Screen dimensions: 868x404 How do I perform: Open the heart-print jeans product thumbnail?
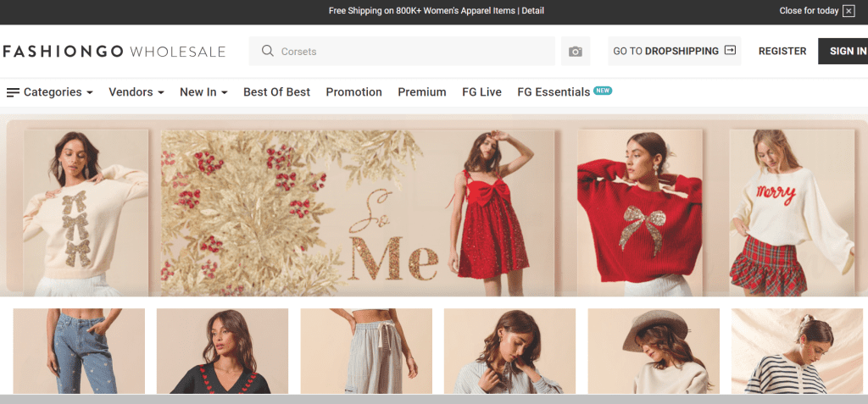pos(79,351)
